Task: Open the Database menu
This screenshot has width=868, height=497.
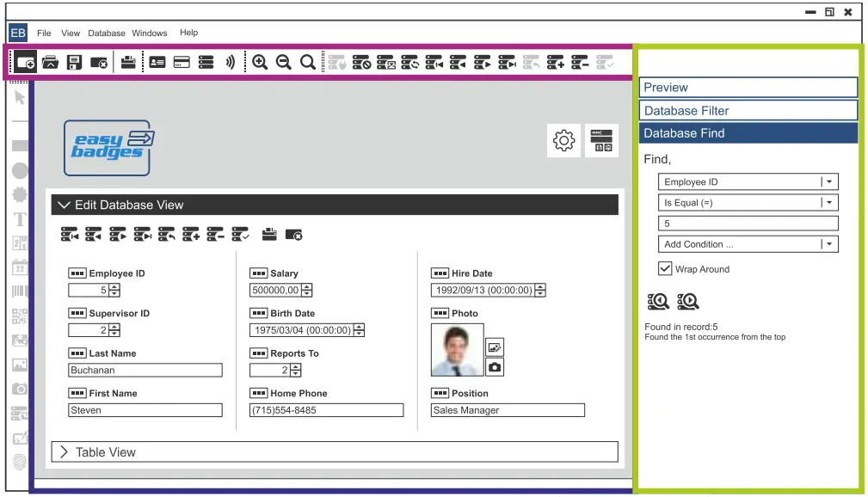Action: click(106, 33)
